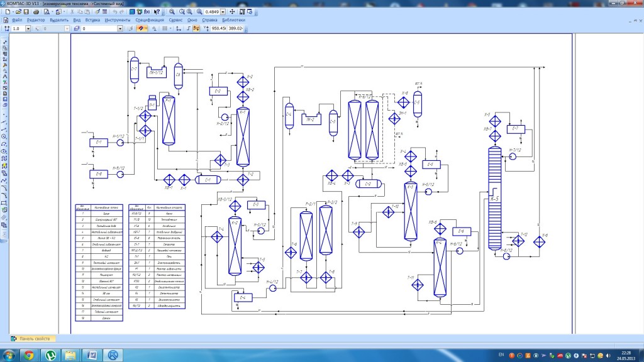The width and height of the screenshot is (644, 362).
Task: Open Google Chrome from the taskbar
Action: tap(28, 355)
